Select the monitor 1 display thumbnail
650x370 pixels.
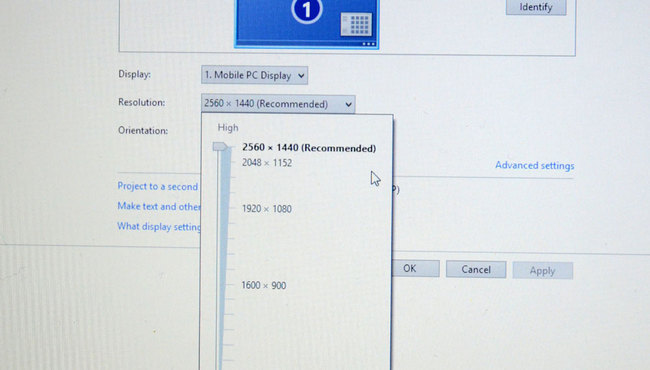(307, 23)
